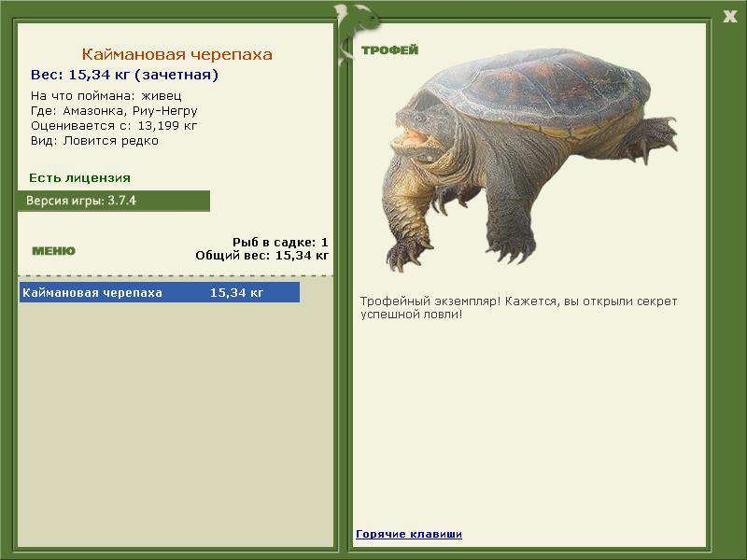This screenshot has height=560, width=747.
Task: Click the Общий вес: 15,34 кг total
Action: 262,256
